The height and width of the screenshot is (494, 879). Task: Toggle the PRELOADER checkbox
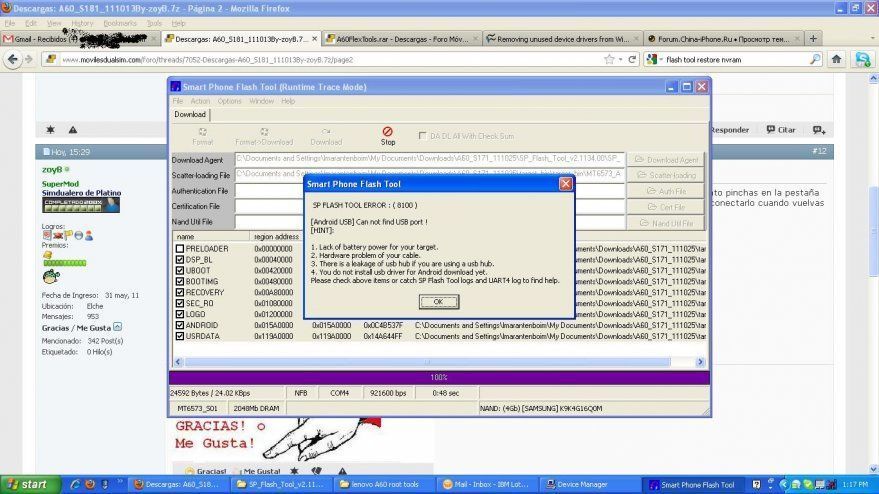[x=180, y=248]
